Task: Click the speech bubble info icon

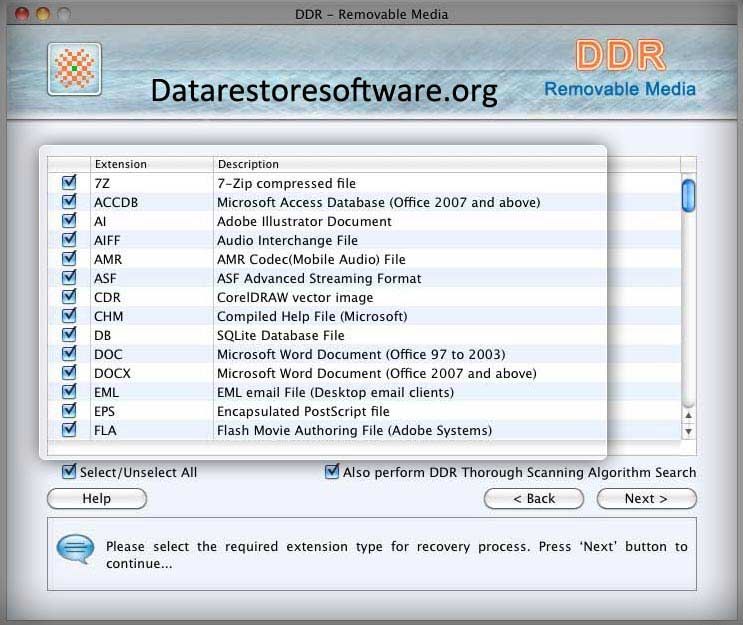Action: click(x=75, y=548)
